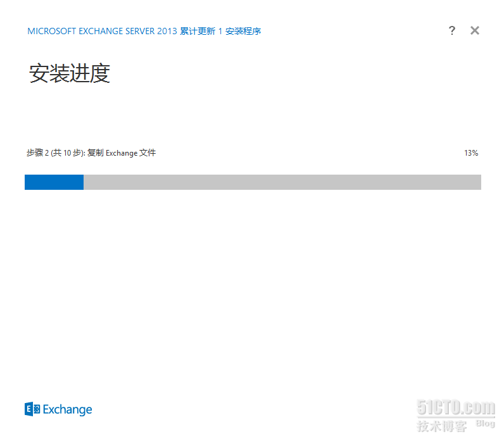504x441 pixels.
Task: Click the Exchange logo at bottom left
Action: click(x=58, y=409)
